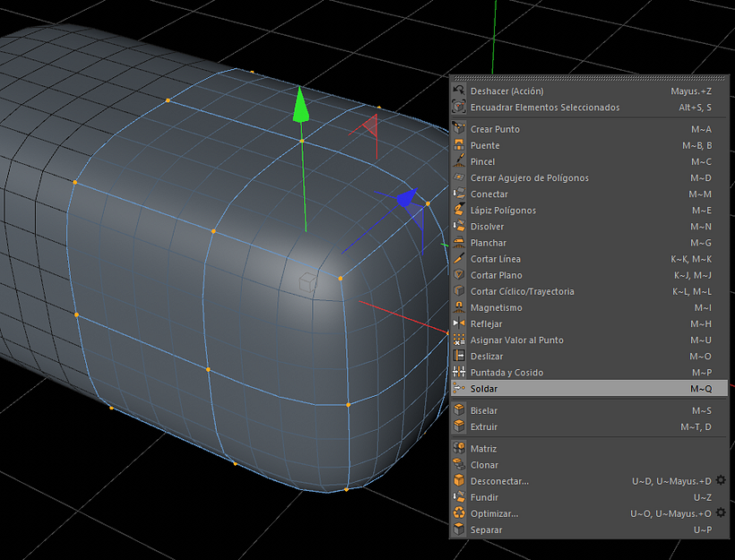This screenshot has height=560, width=735.
Task: Select the Biselar menu entry
Action: click(x=589, y=410)
